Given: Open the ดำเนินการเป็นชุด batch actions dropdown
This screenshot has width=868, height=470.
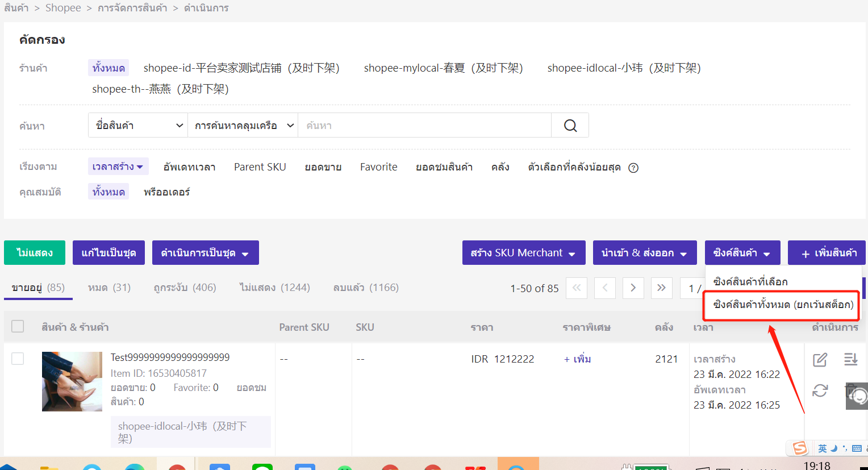Looking at the screenshot, I should click(205, 253).
